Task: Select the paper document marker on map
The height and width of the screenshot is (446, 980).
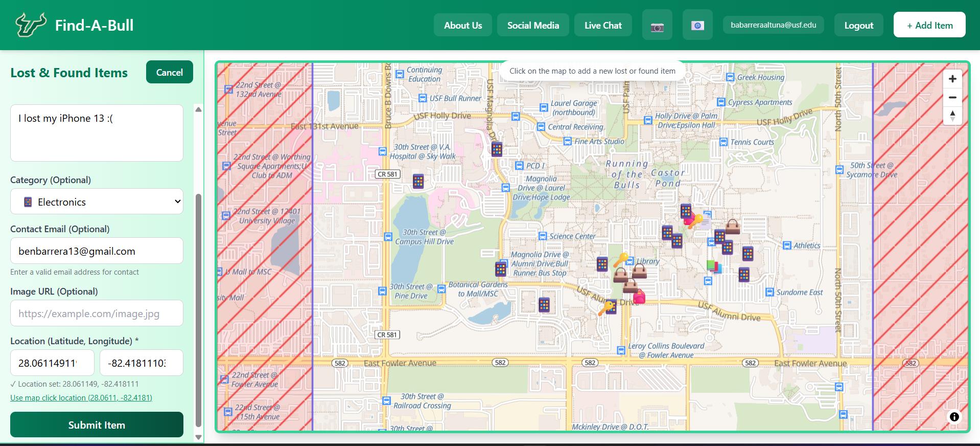Action: point(706,222)
